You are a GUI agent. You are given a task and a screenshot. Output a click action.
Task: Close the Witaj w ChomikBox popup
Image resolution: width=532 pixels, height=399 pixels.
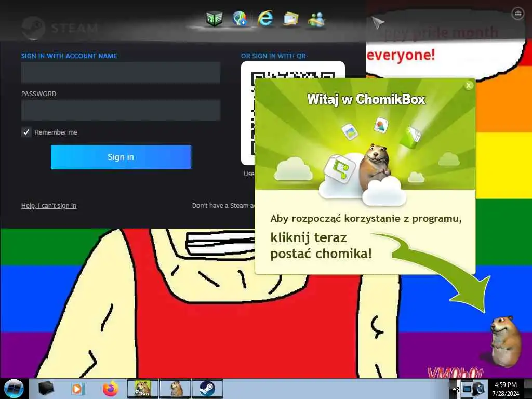point(469,86)
